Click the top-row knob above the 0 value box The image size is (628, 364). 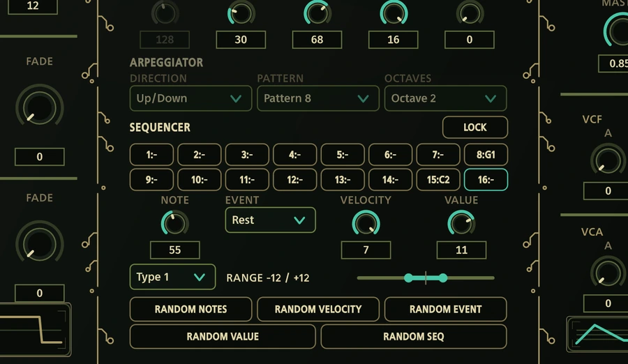pos(470,13)
